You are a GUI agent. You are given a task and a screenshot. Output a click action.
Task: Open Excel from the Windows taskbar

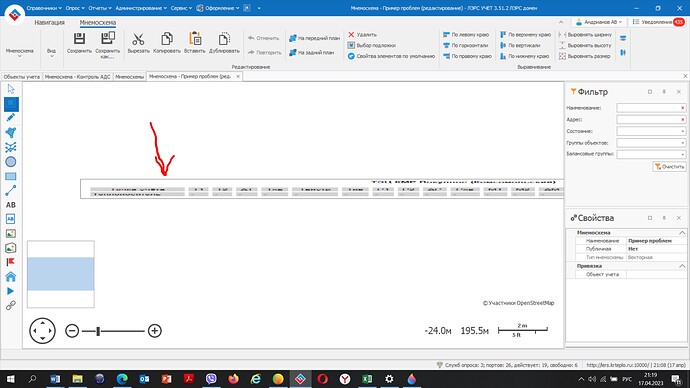click(367, 379)
